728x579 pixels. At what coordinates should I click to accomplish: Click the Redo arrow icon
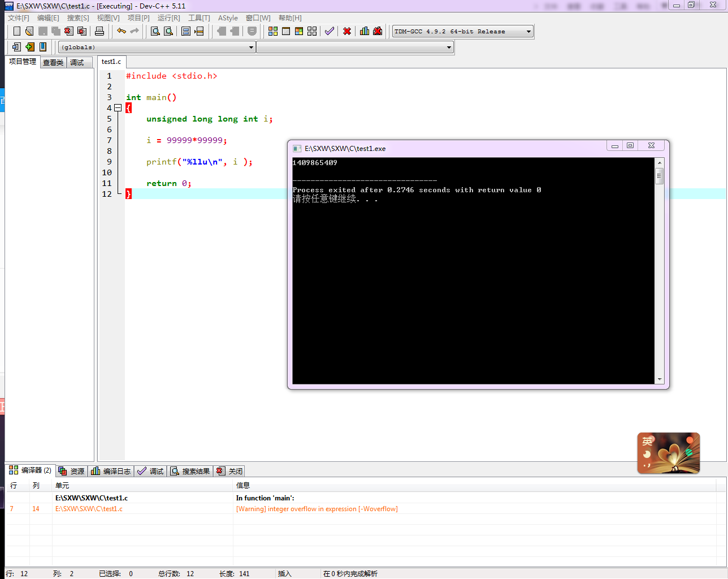point(135,31)
